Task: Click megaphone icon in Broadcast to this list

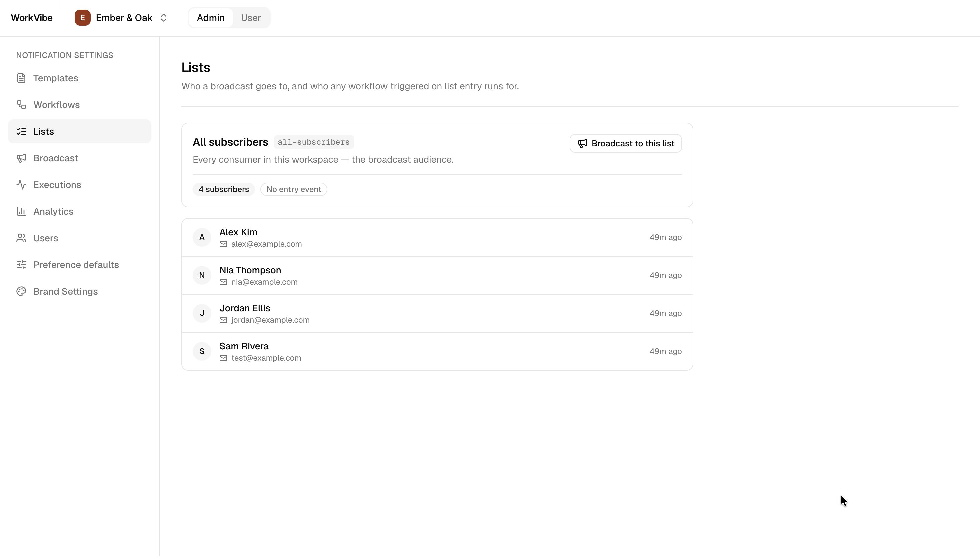Action: click(x=582, y=144)
